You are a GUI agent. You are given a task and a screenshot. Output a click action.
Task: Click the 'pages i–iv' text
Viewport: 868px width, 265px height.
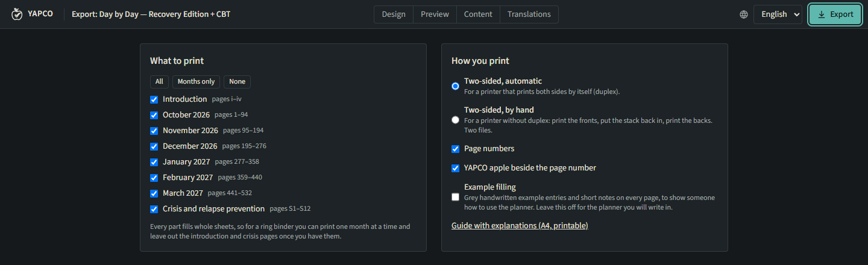(x=227, y=99)
